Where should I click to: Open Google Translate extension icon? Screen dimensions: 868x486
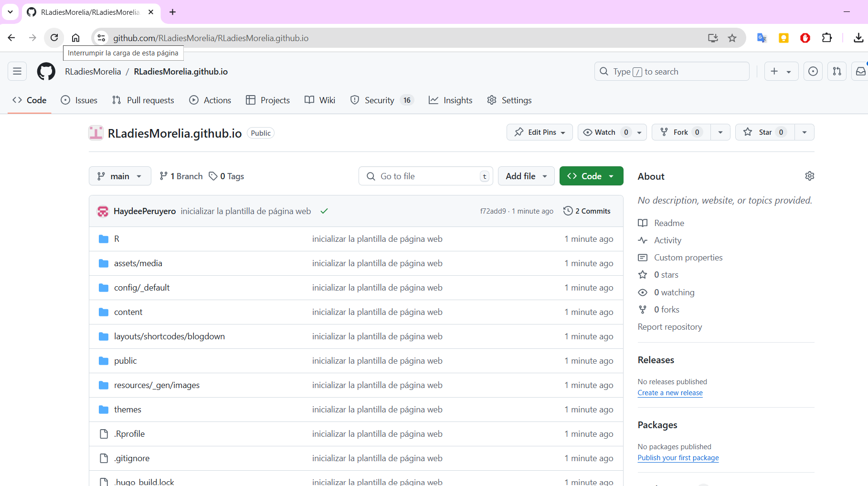tap(762, 38)
